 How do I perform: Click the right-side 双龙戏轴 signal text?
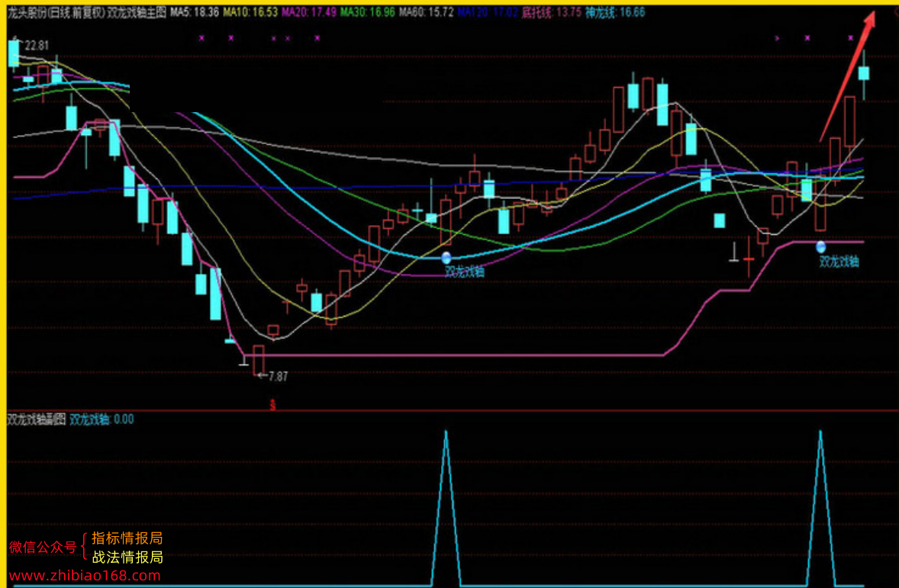[x=839, y=262]
